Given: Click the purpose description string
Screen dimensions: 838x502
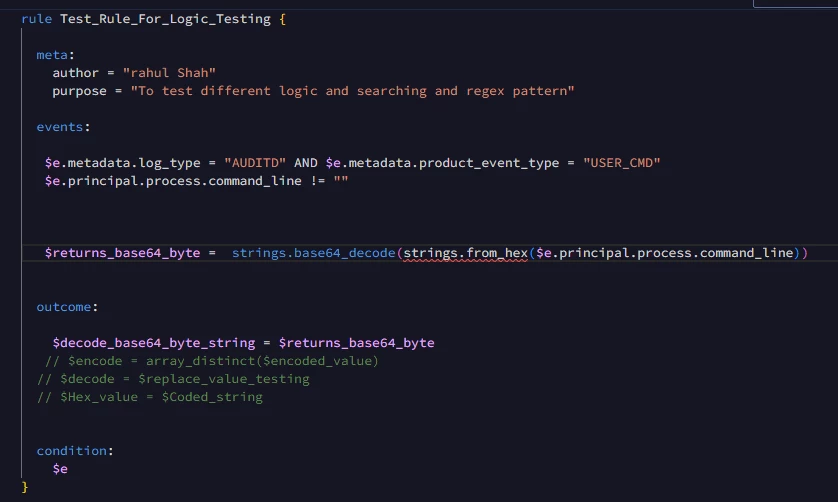Looking at the screenshot, I should (352, 91).
